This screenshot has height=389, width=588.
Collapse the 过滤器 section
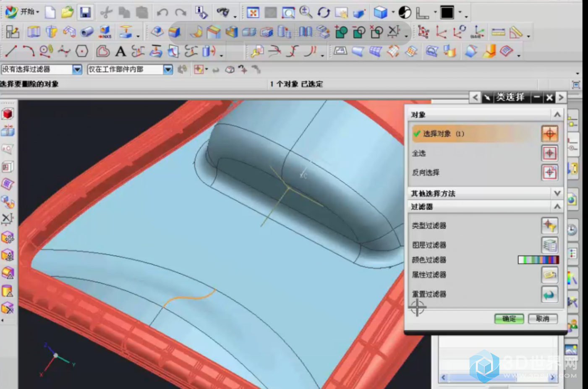tap(557, 206)
